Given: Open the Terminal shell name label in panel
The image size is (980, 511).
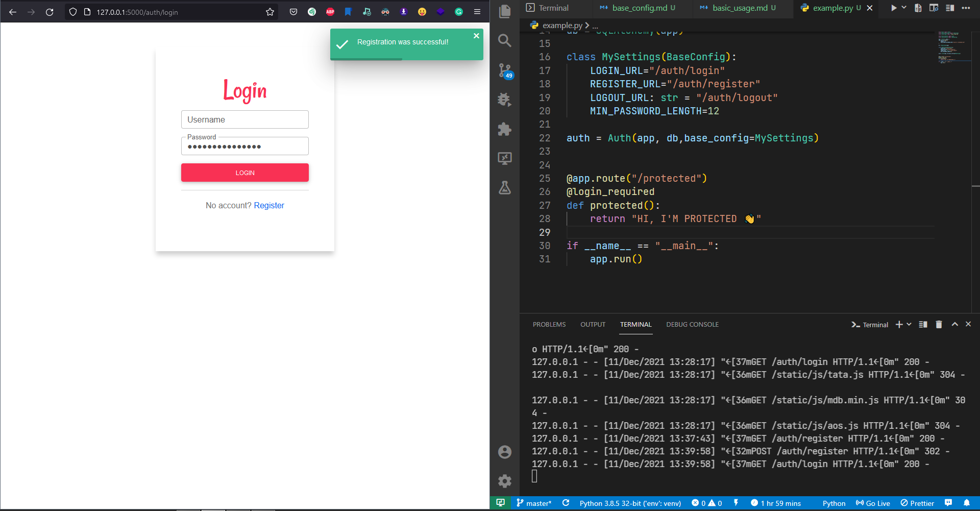Looking at the screenshot, I should (x=870, y=325).
